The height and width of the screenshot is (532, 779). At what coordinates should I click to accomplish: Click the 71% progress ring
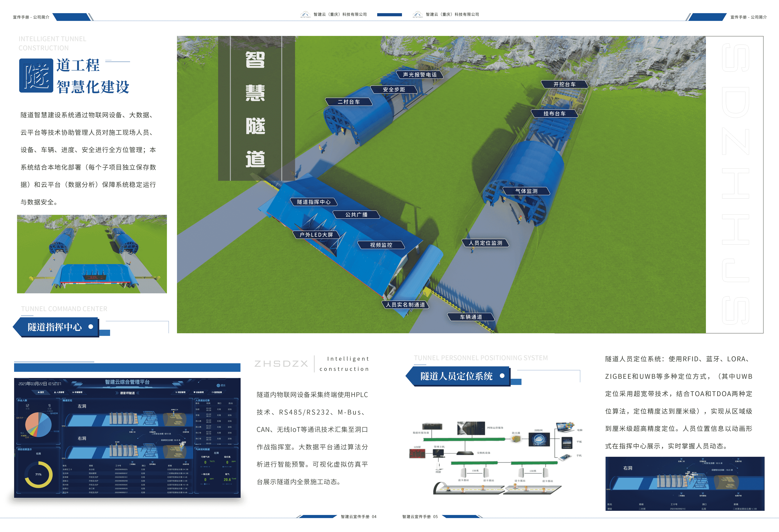tap(39, 474)
